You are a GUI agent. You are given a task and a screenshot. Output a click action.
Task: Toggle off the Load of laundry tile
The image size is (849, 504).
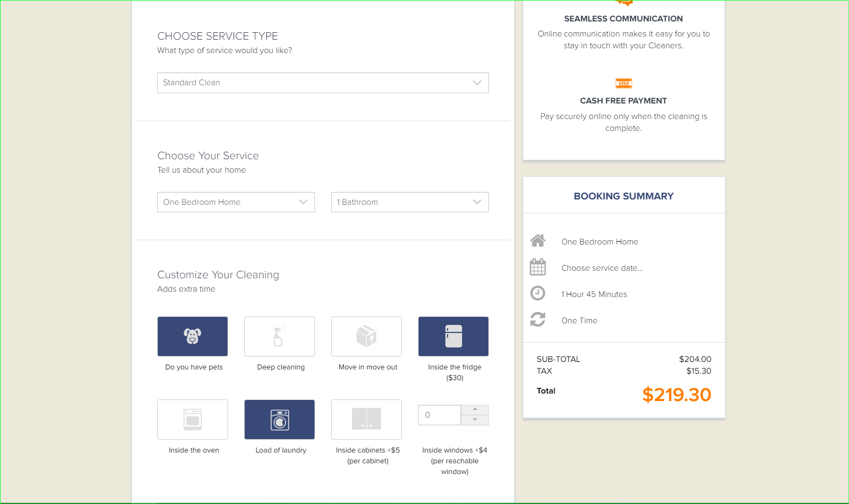click(x=280, y=419)
